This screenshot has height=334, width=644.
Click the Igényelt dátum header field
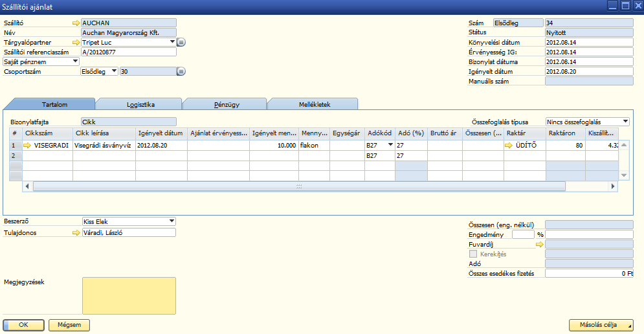pos(589,71)
